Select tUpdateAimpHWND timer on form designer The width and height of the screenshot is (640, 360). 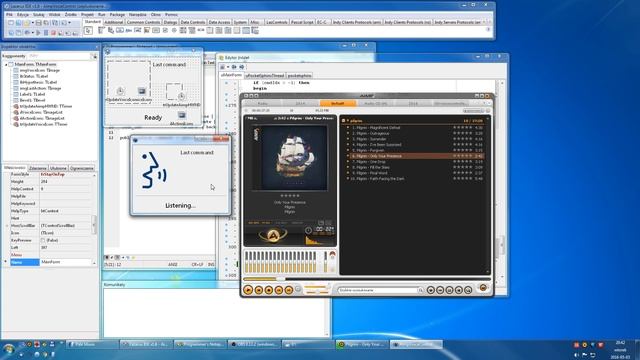(x=181, y=96)
